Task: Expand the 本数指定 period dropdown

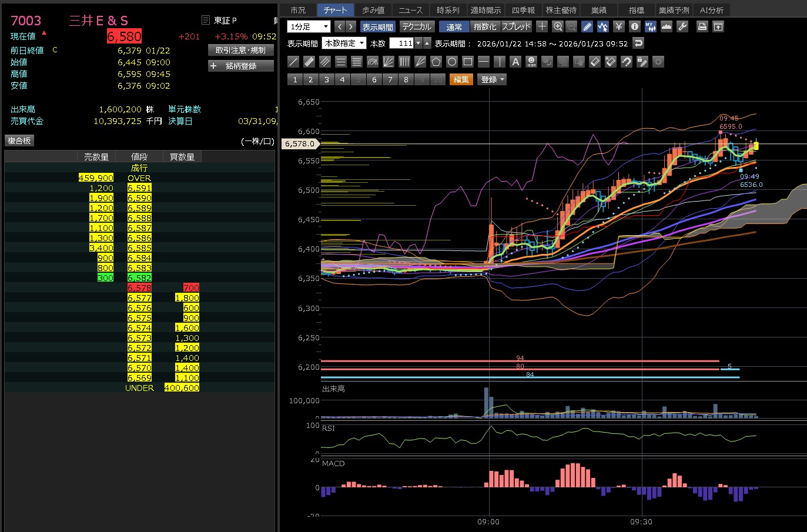Action: coord(344,43)
